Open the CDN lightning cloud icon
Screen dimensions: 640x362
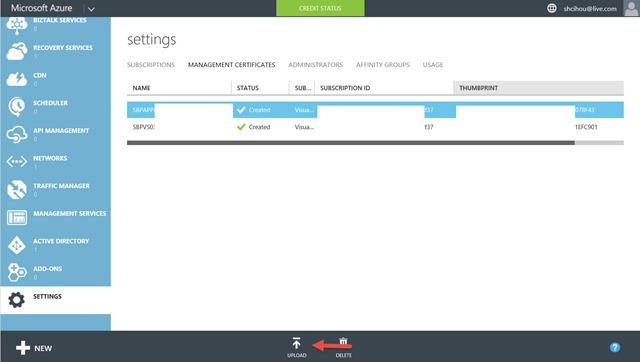click(17, 79)
